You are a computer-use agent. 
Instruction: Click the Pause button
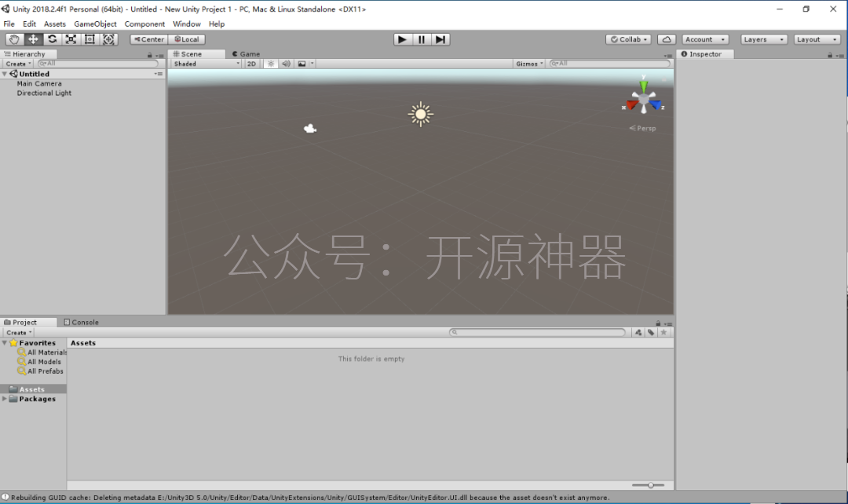coord(422,39)
